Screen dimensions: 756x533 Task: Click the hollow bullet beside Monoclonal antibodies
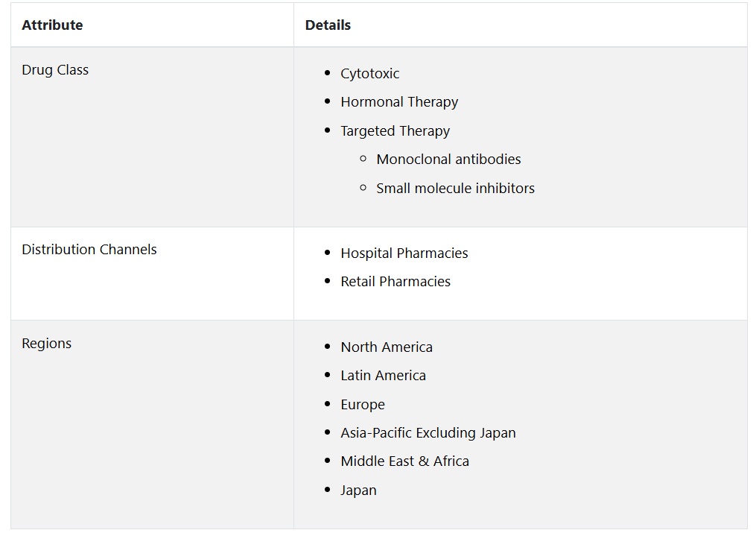(x=363, y=159)
